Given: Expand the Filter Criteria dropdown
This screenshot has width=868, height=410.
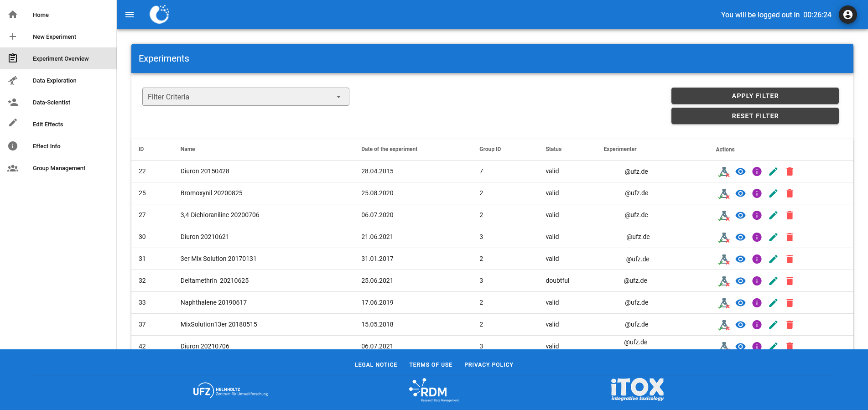Looking at the screenshot, I should [246, 97].
